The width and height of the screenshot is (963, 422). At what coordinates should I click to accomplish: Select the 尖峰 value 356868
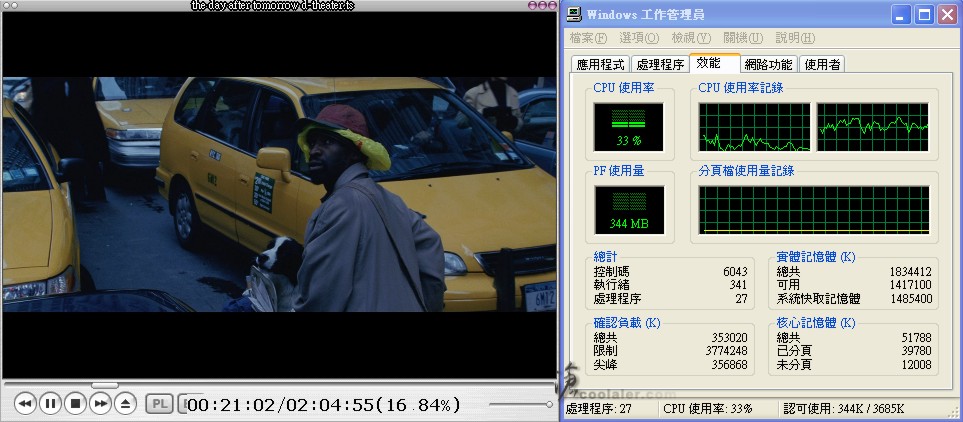pyautogui.click(x=730, y=365)
